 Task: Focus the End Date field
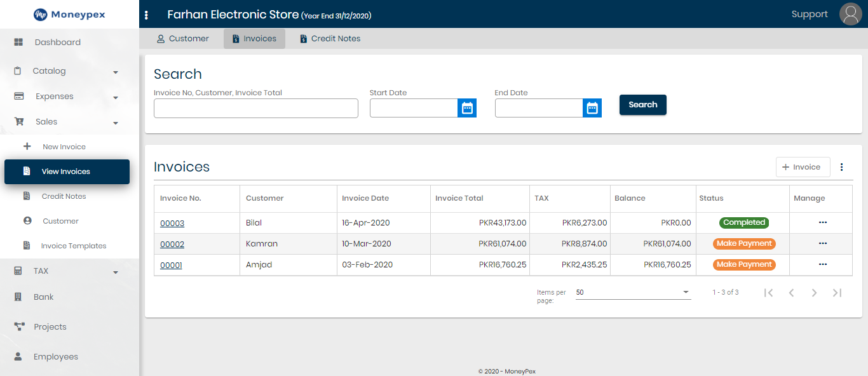tap(539, 108)
